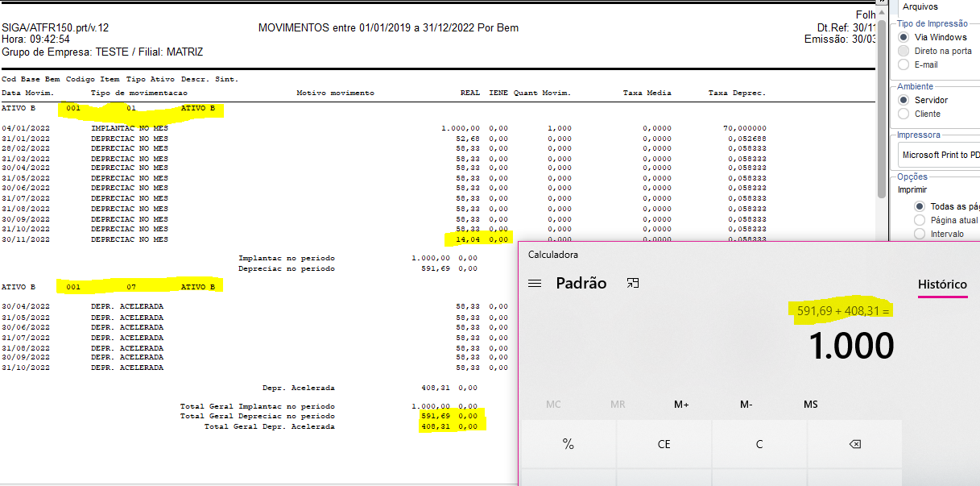Click the 14,04 value in the 30/11/2022 row
This screenshot has width=980, height=486.
pos(468,239)
